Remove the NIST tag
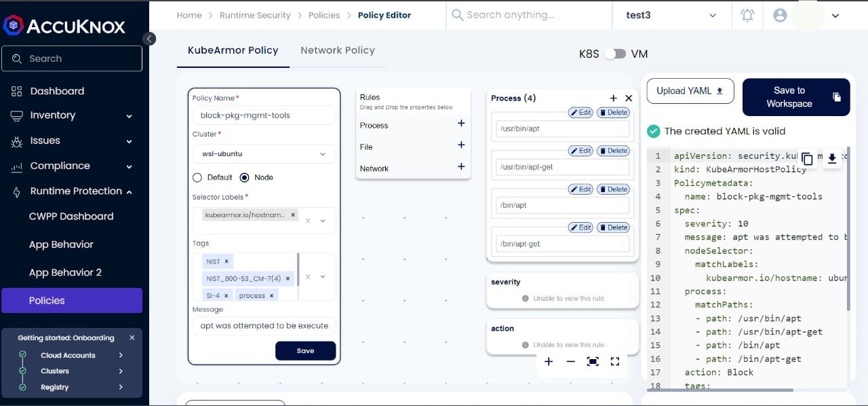This screenshot has height=406, width=868. (x=226, y=261)
